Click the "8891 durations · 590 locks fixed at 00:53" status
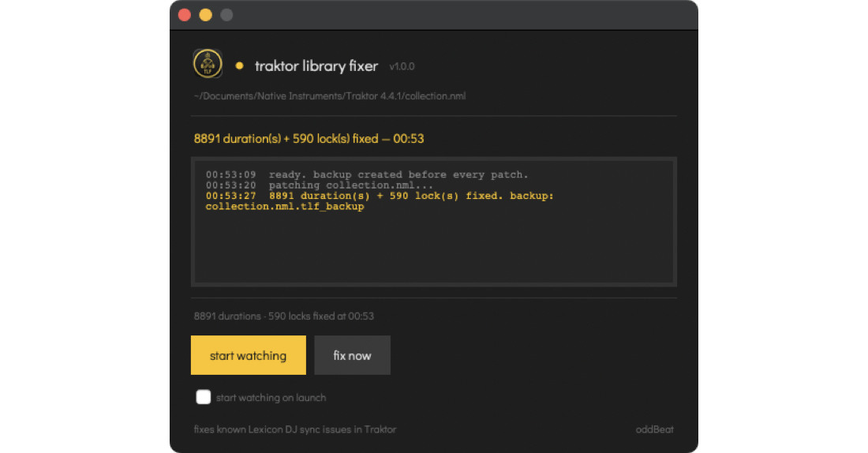The width and height of the screenshot is (868, 453). point(284,316)
